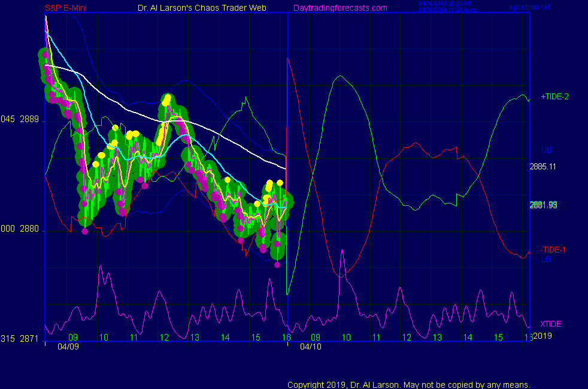Click the LB lower band label
Viewport: 588px width, 389px height.
pyautogui.click(x=545, y=259)
